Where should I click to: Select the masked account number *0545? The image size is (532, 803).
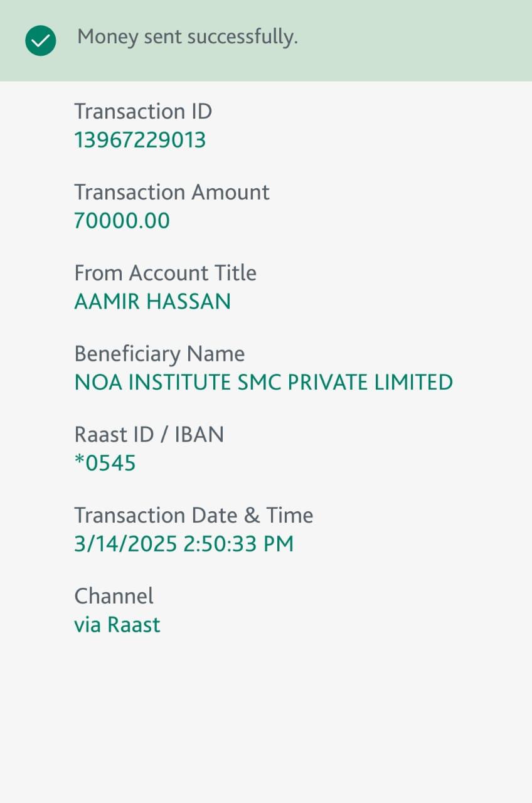[105, 464]
